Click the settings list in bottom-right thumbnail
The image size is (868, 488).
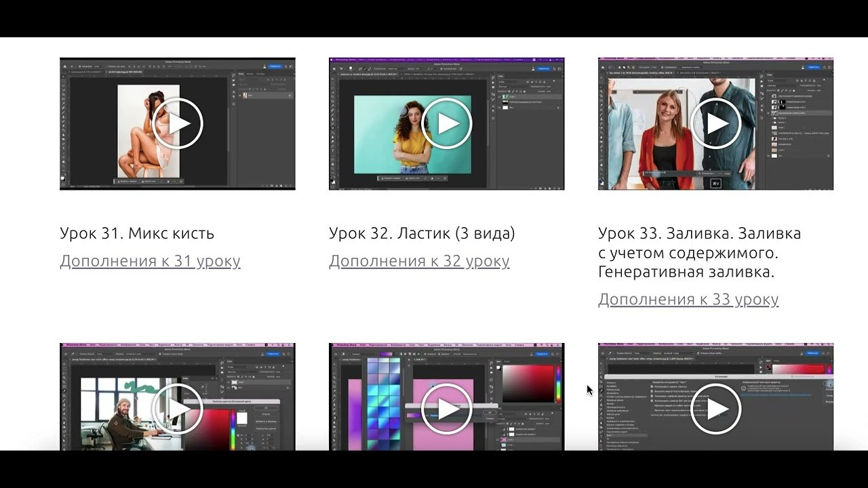(x=618, y=413)
